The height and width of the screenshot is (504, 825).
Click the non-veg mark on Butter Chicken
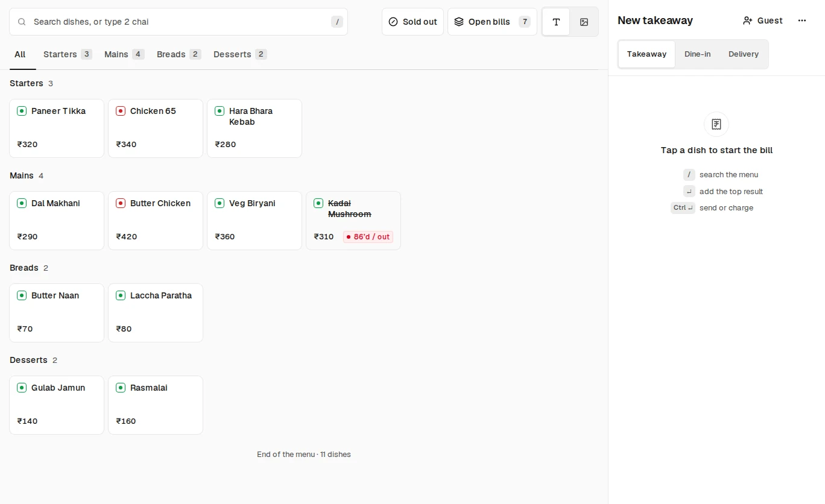(121, 203)
